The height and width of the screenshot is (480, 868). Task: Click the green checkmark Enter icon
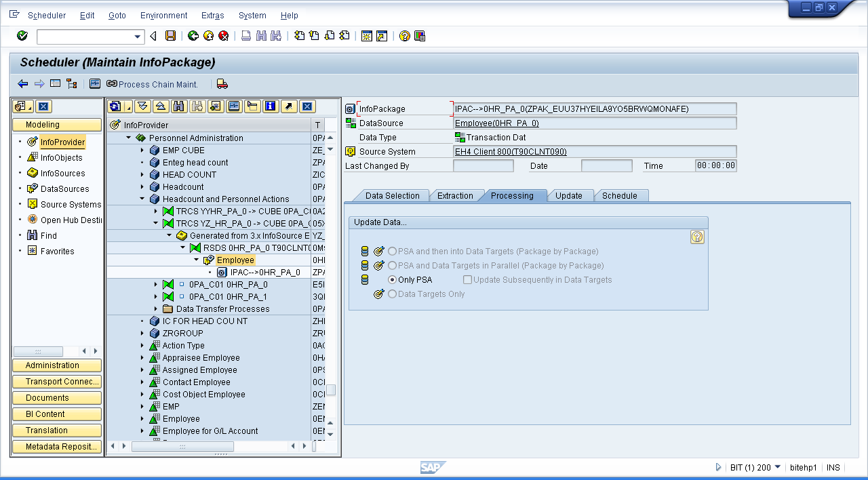(22, 36)
